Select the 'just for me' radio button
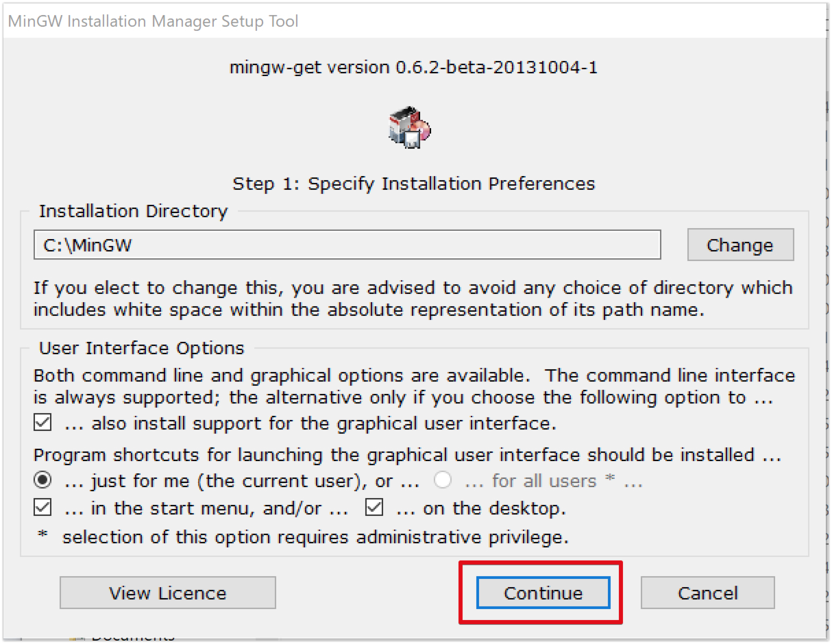 pyautogui.click(x=42, y=481)
